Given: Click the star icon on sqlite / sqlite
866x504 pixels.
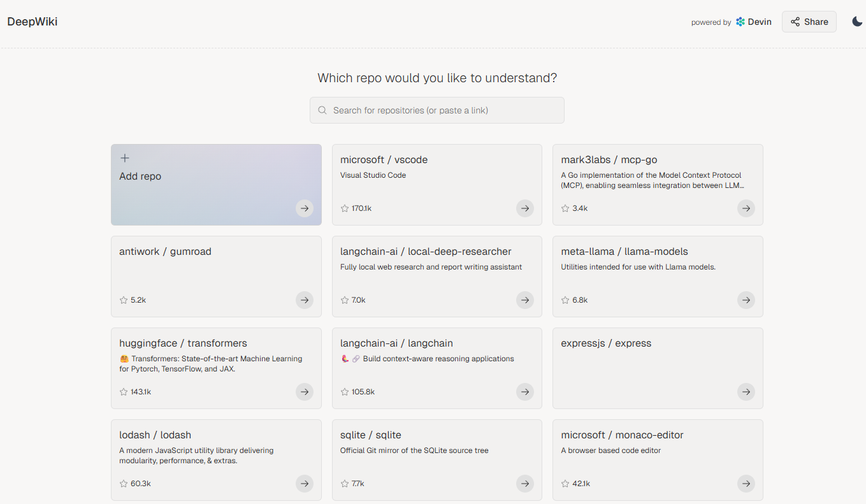Looking at the screenshot, I should 345,484.
